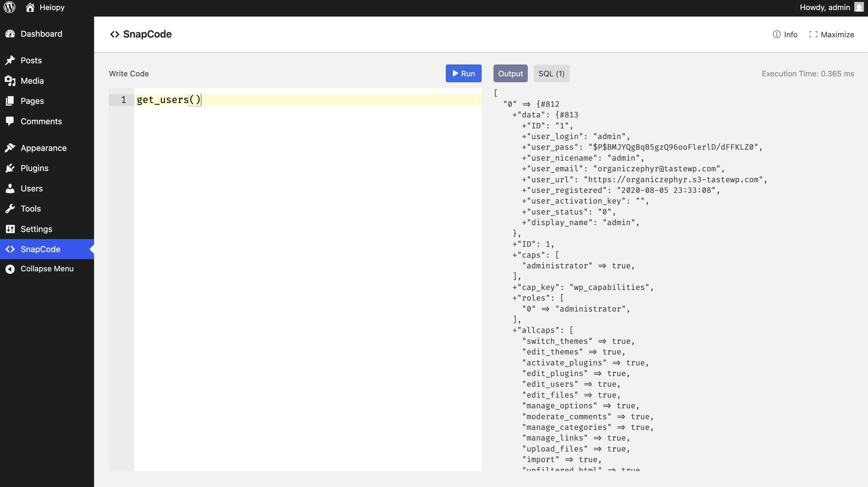Image resolution: width=868 pixels, height=487 pixels.
Task: Switch to the SQL (1) tab
Action: click(551, 73)
